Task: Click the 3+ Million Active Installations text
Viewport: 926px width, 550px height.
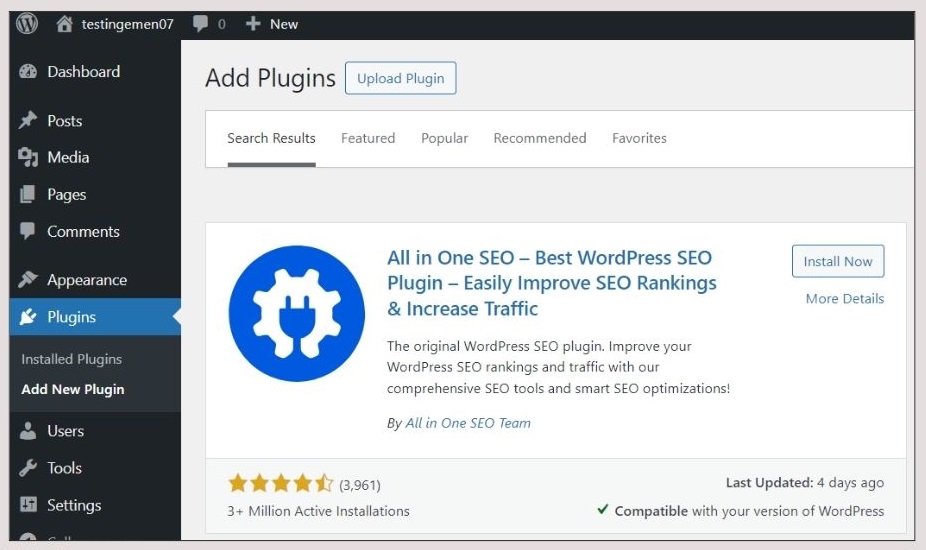Action: pos(318,511)
